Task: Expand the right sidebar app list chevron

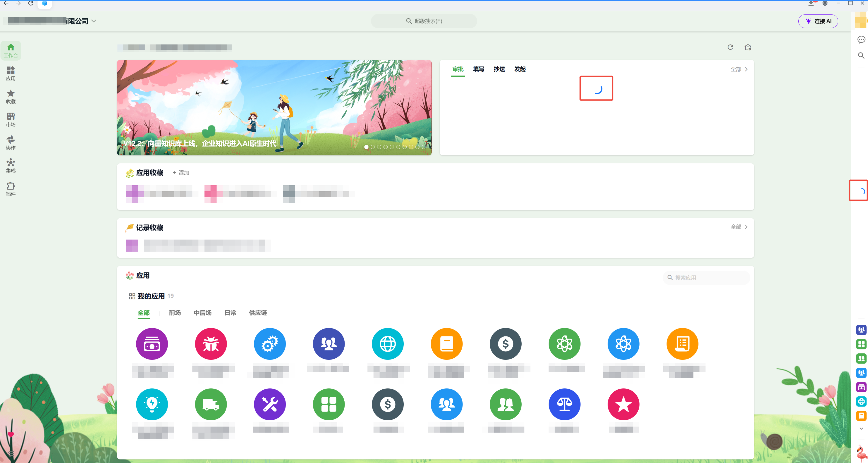Action: [861, 429]
